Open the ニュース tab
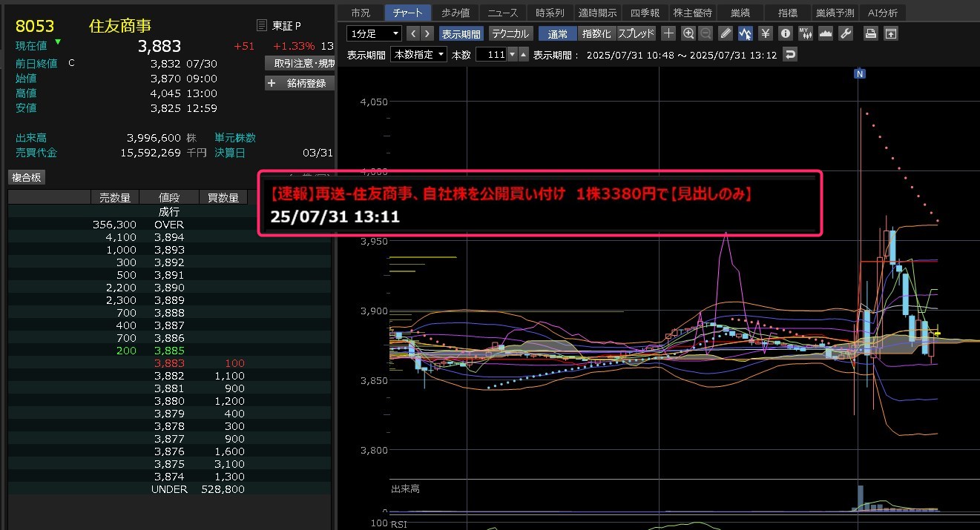Screen dimensions: 980x530 click(x=503, y=13)
